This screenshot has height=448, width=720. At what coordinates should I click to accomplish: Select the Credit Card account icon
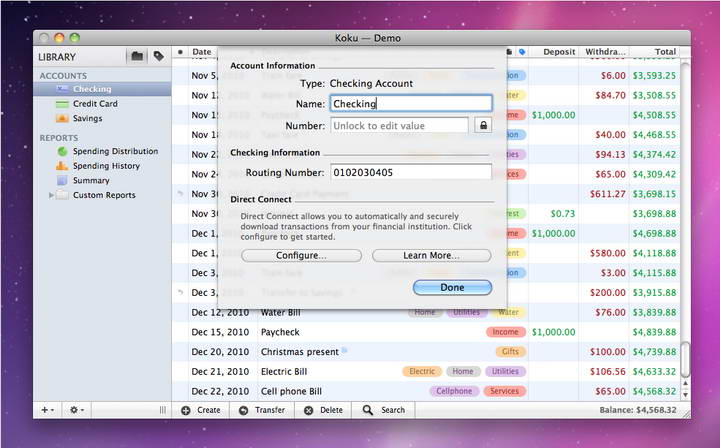[x=62, y=104]
